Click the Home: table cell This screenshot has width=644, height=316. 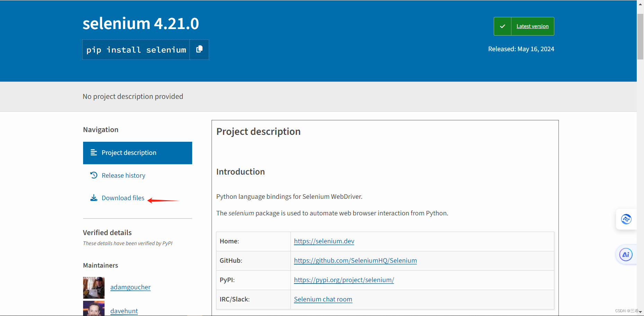point(253,241)
